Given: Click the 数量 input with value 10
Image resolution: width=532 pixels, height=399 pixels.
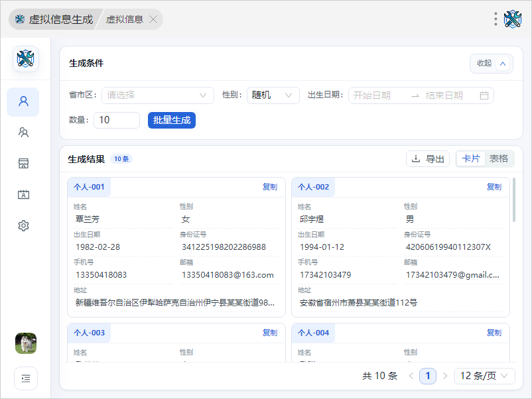Looking at the screenshot, I should (117, 120).
